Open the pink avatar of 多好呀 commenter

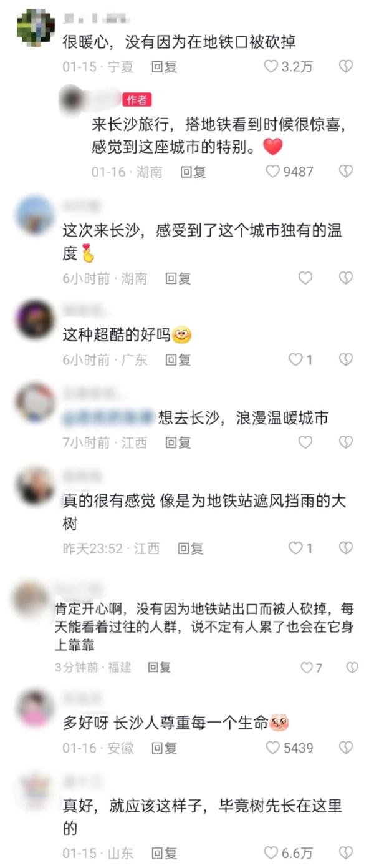[x=36, y=708]
